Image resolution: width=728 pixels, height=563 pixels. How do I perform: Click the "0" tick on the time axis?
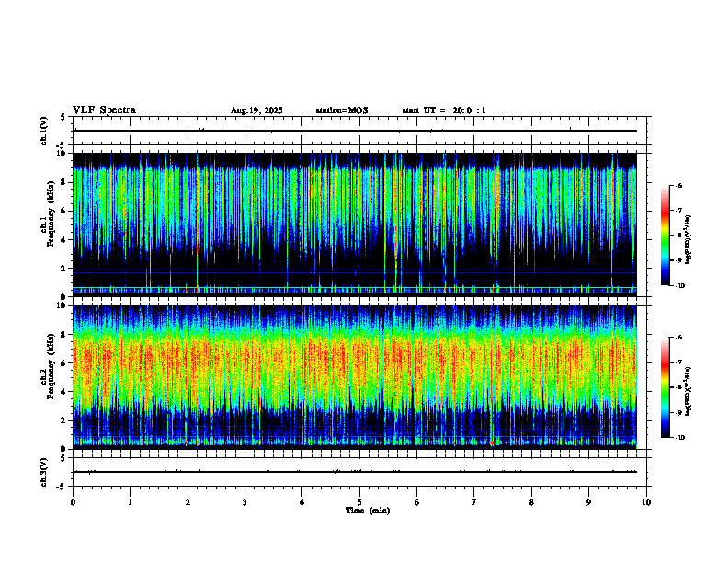point(73,502)
